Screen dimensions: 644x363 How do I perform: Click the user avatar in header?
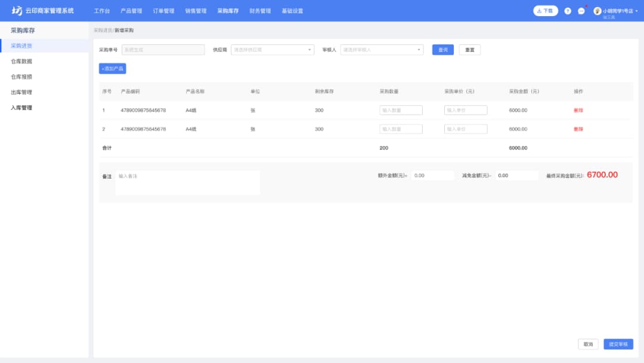597,11
